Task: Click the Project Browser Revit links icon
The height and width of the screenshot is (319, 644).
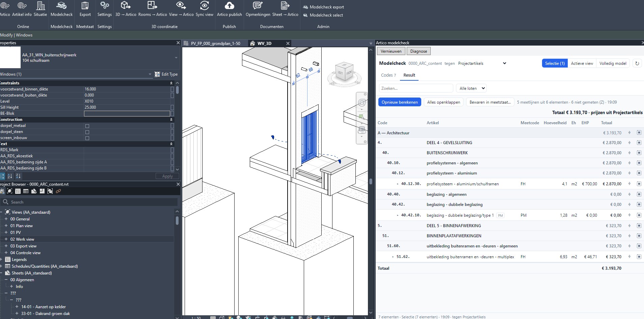Action: pos(58,191)
